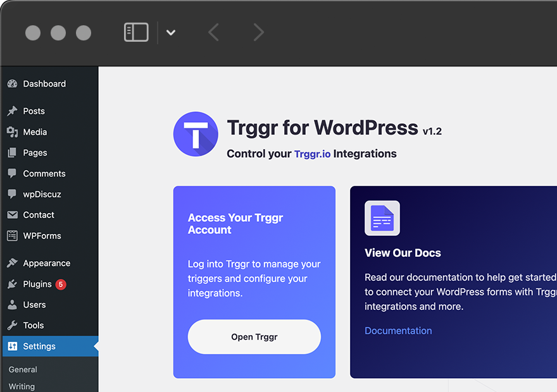Image resolution: width=557 pixels, height=392 pixels.
Task: Click the View Our Docs document icon
Action: tap(382, 218)
